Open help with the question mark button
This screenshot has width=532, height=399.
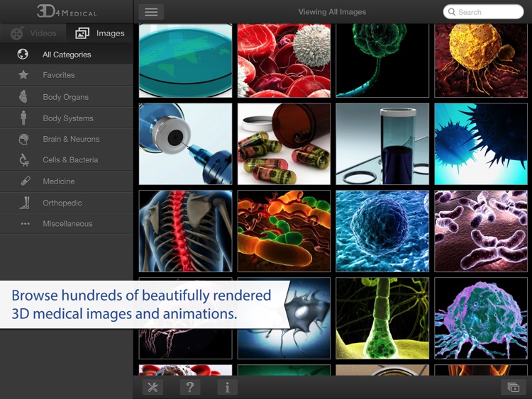190,387
